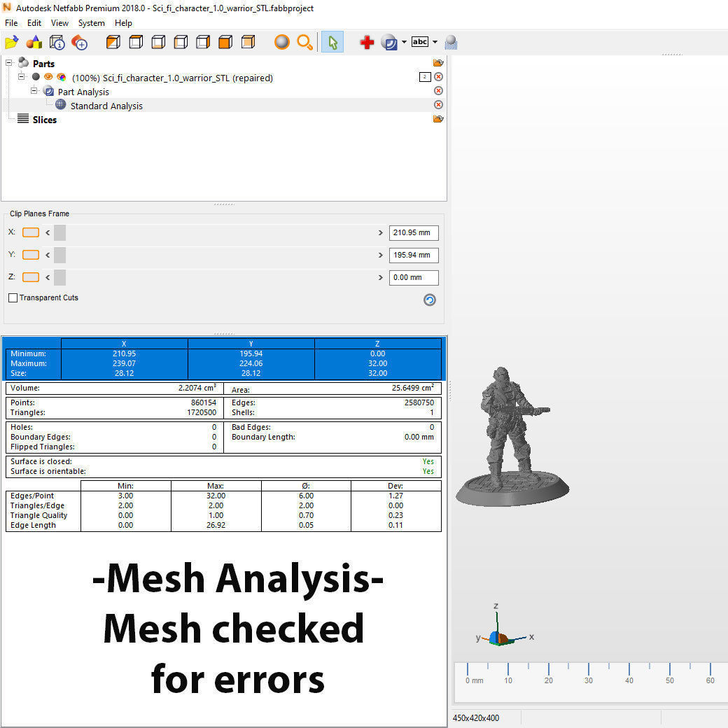Collapse the Part Analysis tree node
Screen dimensions: 728x728
pyautogui.click(x=34, y=92)
